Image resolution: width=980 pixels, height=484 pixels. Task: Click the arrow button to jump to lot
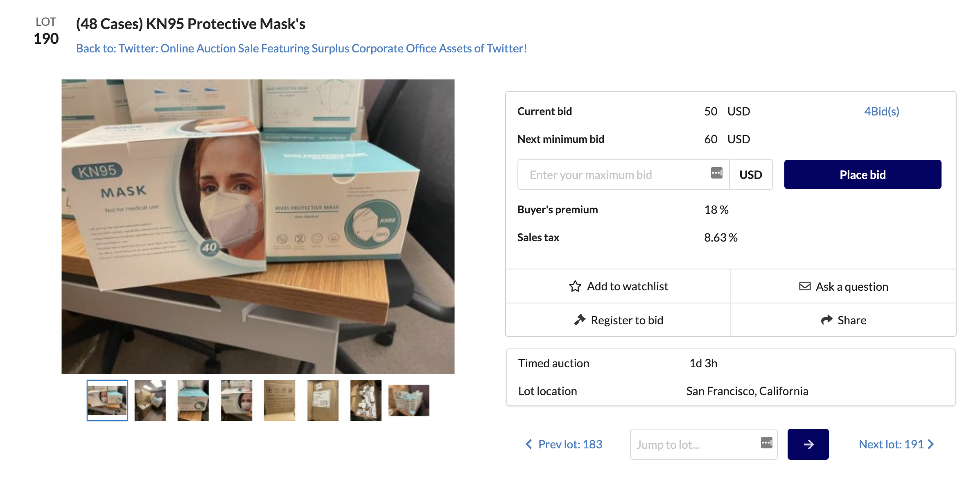pyautogui.click(x=808, y=444)
